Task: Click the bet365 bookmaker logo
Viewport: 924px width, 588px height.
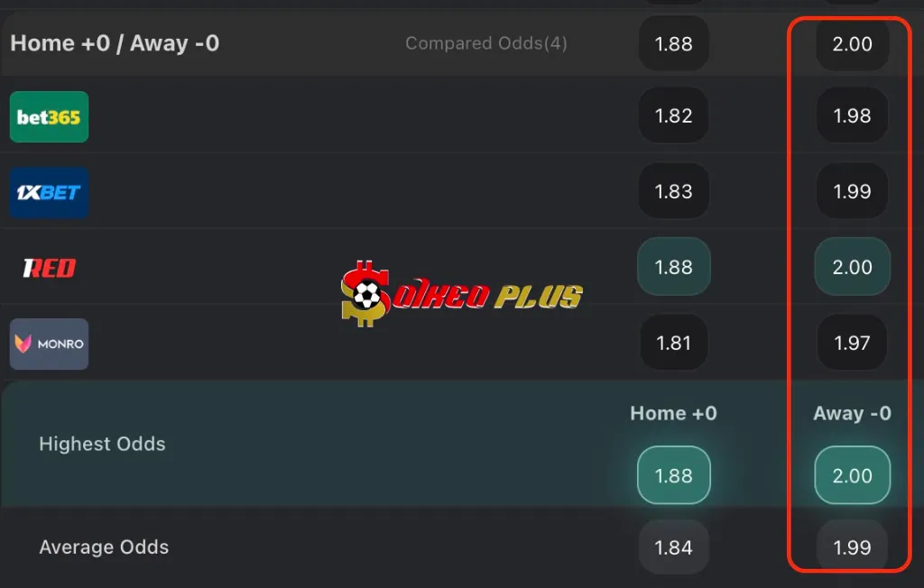Action: (x=49, y=116)
